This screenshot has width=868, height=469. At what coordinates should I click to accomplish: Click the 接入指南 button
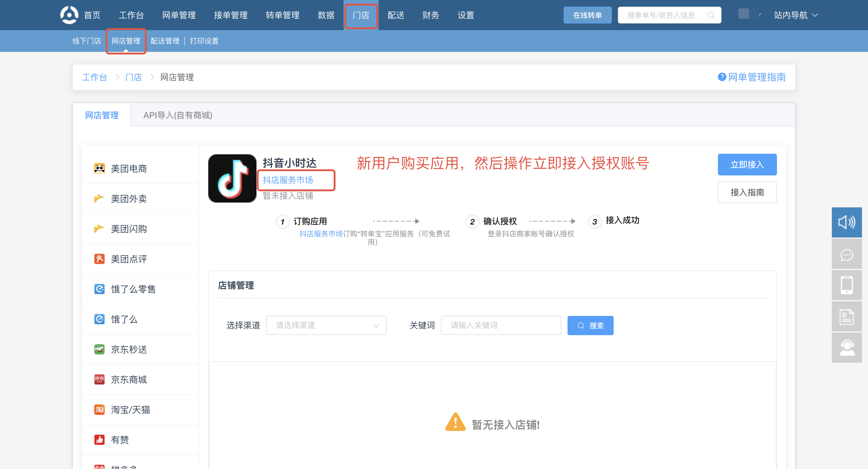(747, 192)
